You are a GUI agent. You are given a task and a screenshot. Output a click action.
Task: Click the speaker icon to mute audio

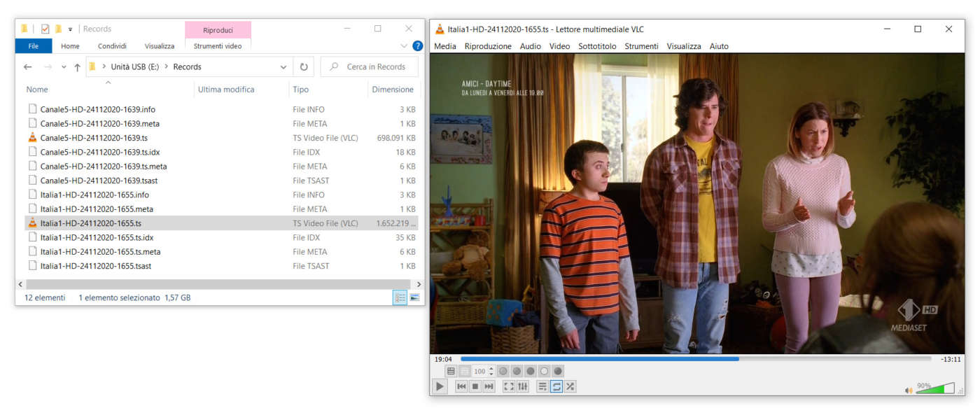pos(909,390)
